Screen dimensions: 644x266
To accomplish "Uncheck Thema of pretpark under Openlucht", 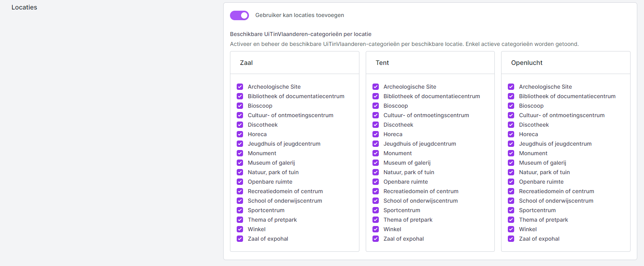I will pyautogui.click(x=511, y=220).
